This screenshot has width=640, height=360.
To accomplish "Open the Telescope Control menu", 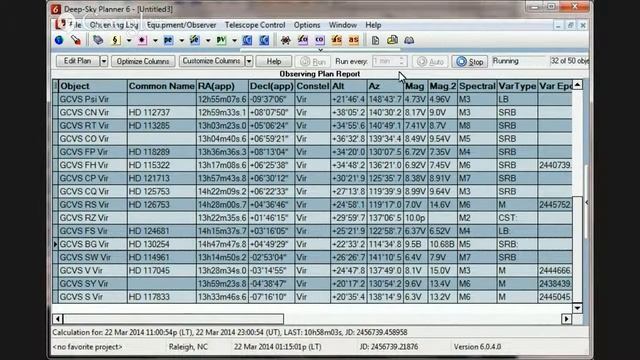I will 255,25.
